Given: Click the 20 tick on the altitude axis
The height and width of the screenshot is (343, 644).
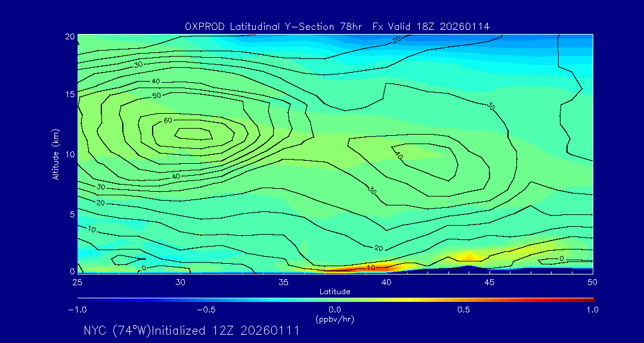Looking at the screenshot, I should pos(69,36).
